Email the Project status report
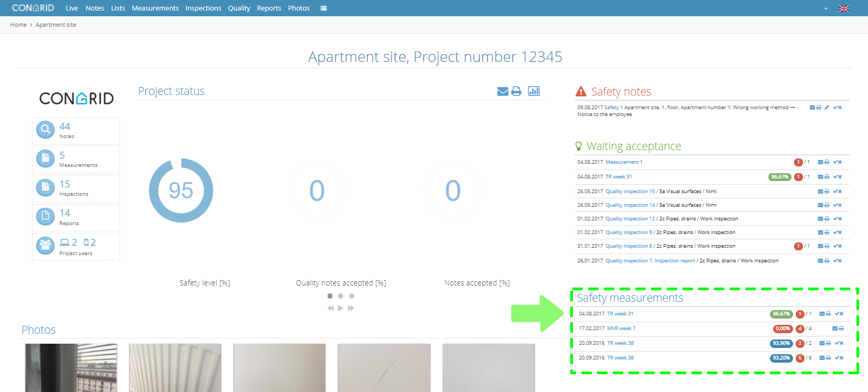 pos(503,91)
